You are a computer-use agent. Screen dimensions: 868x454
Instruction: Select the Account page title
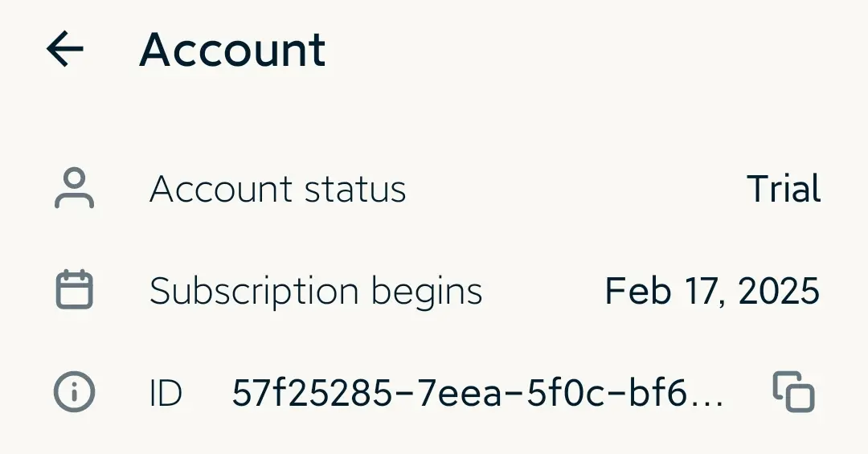tap(232, 50)
